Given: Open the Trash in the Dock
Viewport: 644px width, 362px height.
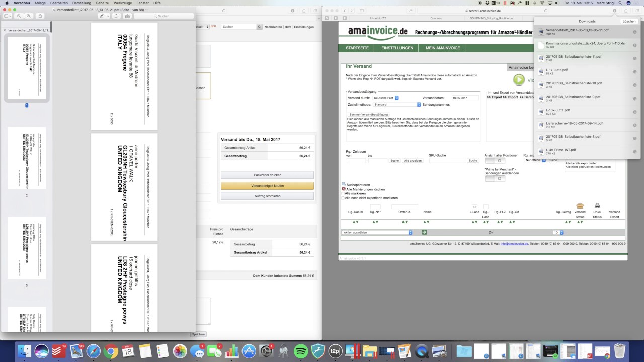Looking at the screenshot, I should click(x=620, y=351).
